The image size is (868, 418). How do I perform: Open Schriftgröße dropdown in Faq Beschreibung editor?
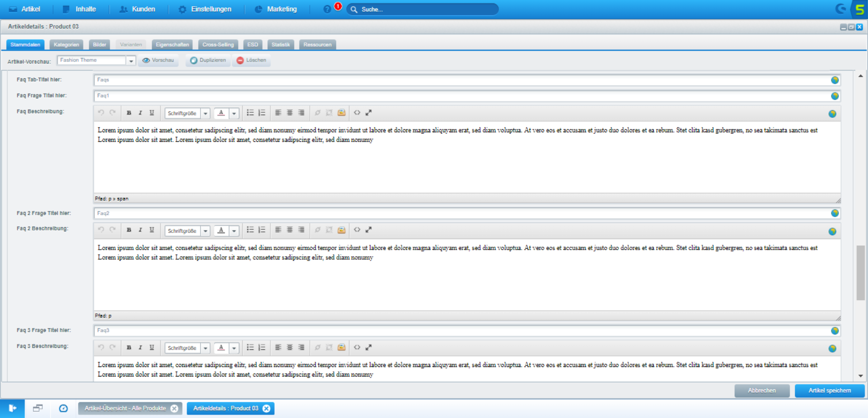pyautogui.click(x=205, y=114)
